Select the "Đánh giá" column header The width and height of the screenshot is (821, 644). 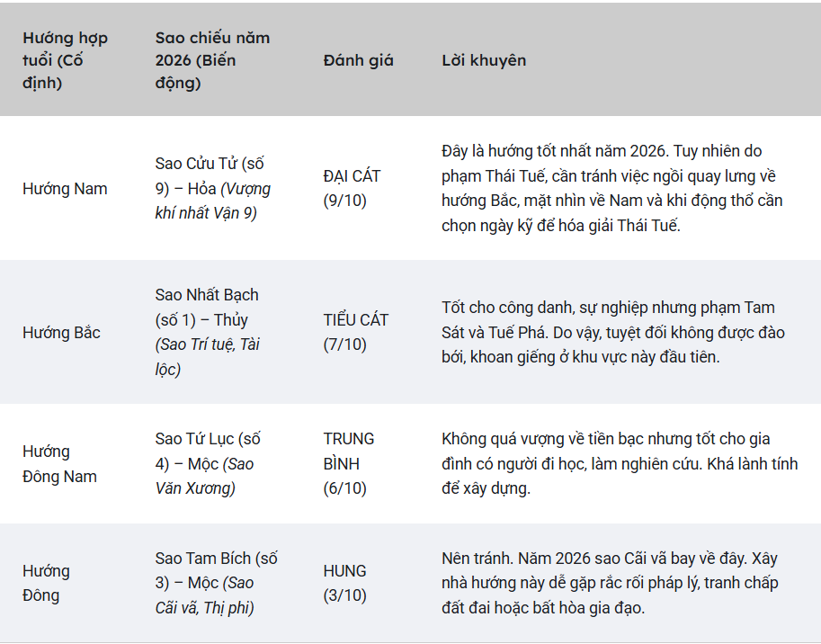(358, 60)
